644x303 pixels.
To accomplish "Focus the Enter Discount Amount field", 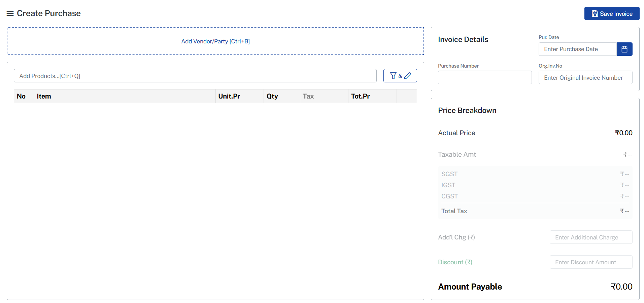I will click(x=591, y=262).
